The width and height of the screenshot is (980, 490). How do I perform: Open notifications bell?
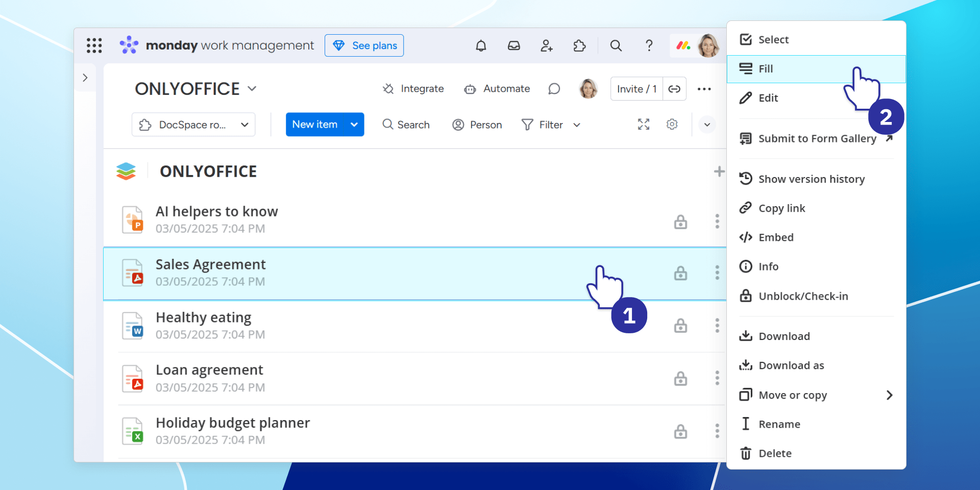pos(481,46)
